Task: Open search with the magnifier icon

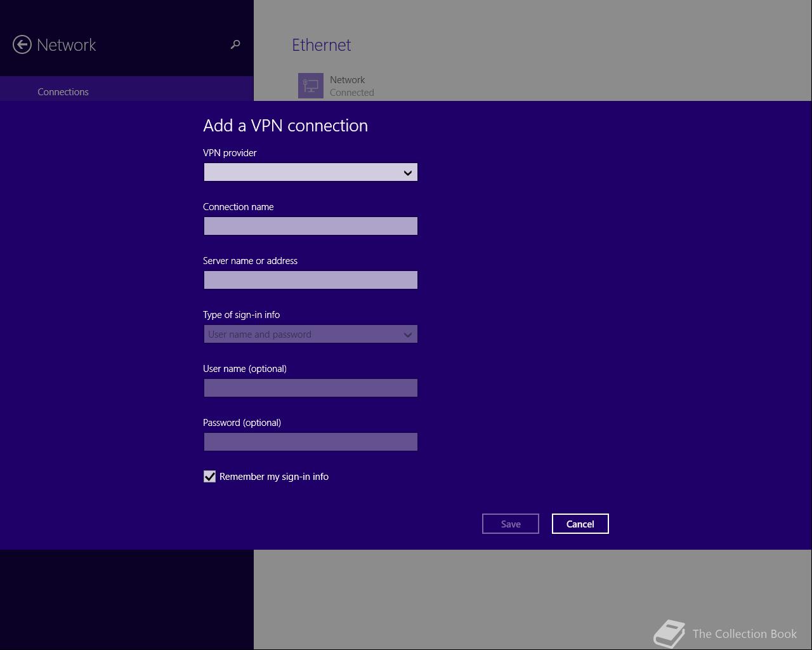Action: pos(235,44)
